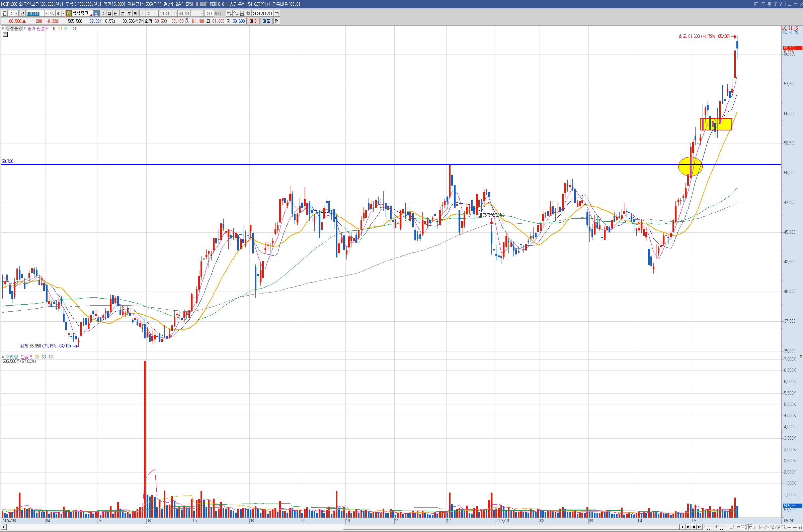Screen dimensions: 803x532
Task: Click the save chart floppy icon
Action: point(242,14)
